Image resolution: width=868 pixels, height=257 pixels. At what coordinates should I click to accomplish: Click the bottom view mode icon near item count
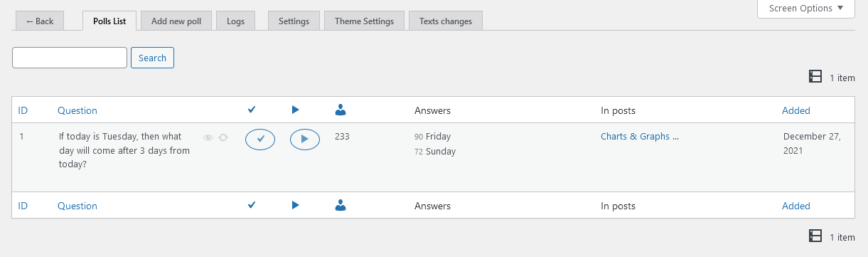(x=815, y=236)
